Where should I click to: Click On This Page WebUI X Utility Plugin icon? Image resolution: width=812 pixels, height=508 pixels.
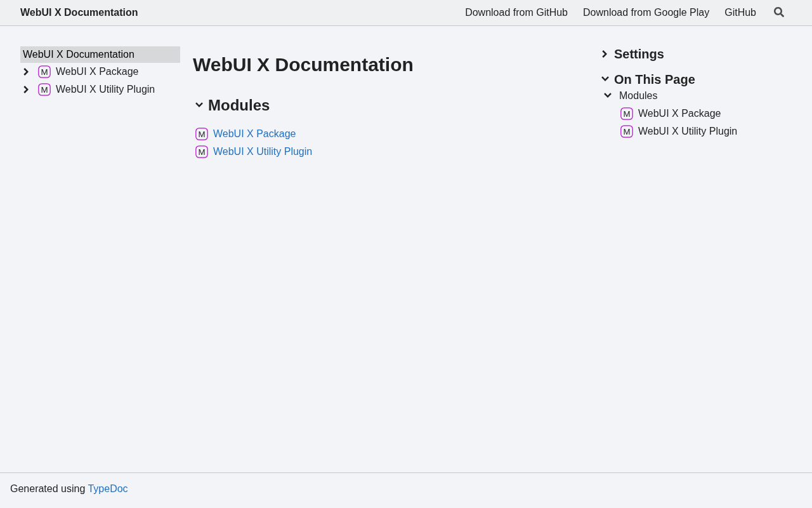[x=627, y=131]
